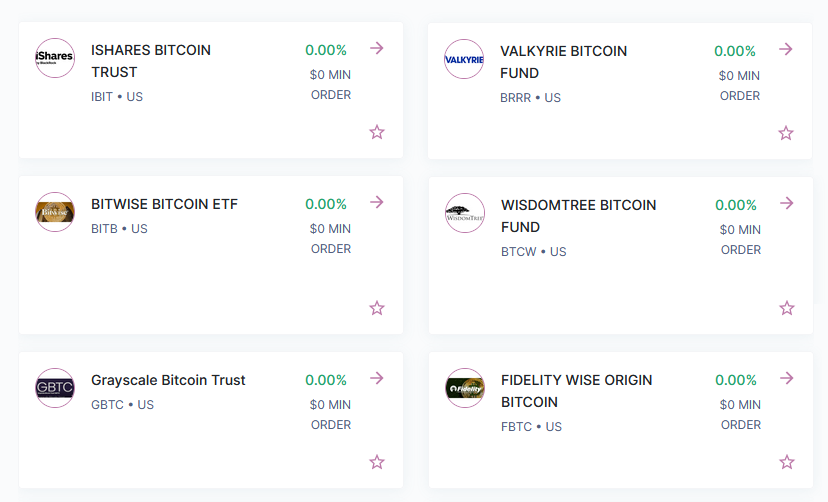Viewport: 828px width, 502px height.
Task: Click the iShares logo icon
Action: 55,58
